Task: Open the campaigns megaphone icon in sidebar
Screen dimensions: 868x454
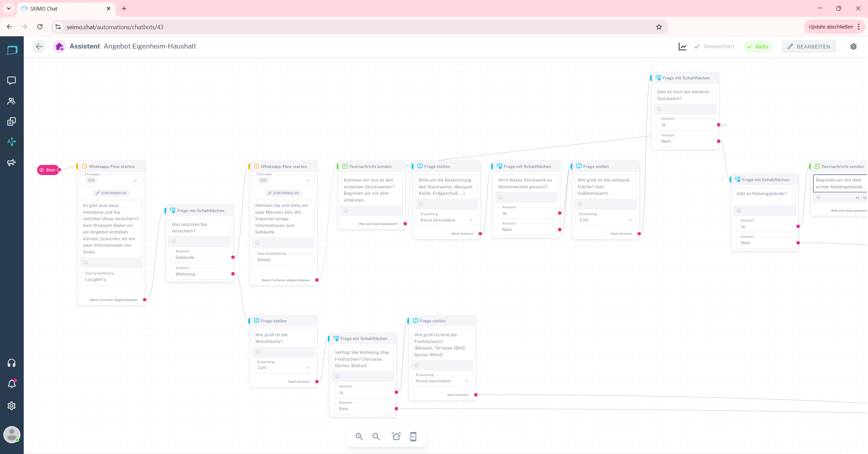Action: pos(12,163)
